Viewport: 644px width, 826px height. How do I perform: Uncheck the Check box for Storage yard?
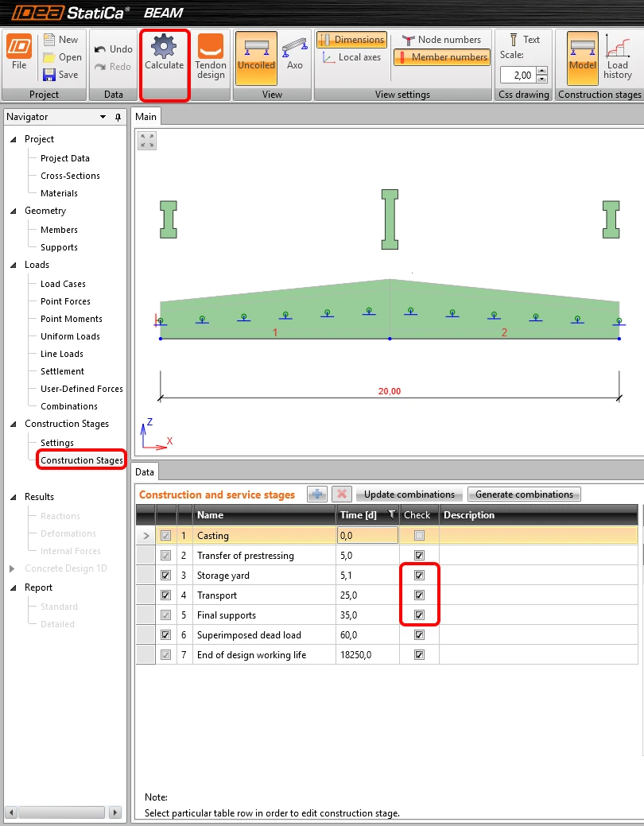pos(419,576)
